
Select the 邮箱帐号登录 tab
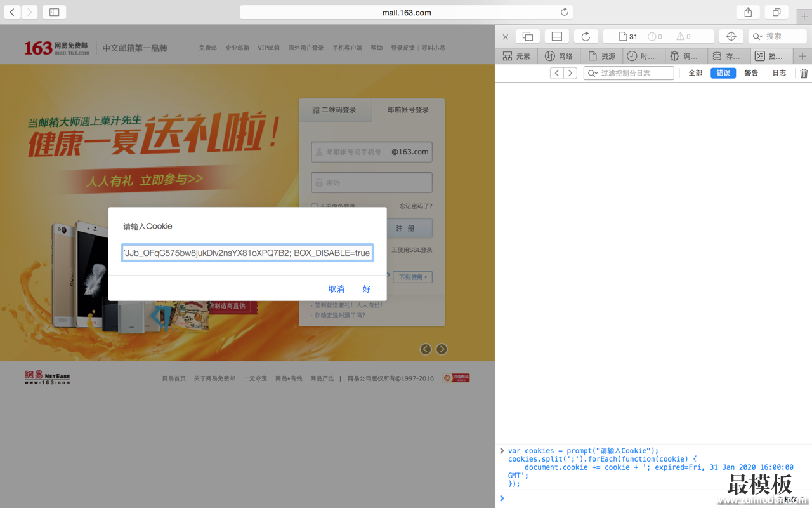[408, 110]
